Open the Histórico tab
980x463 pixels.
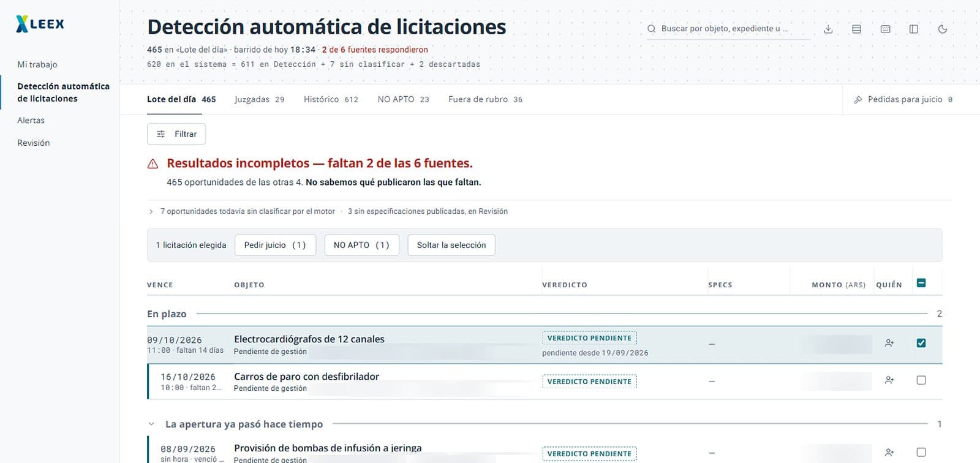[x=331, y=99]
